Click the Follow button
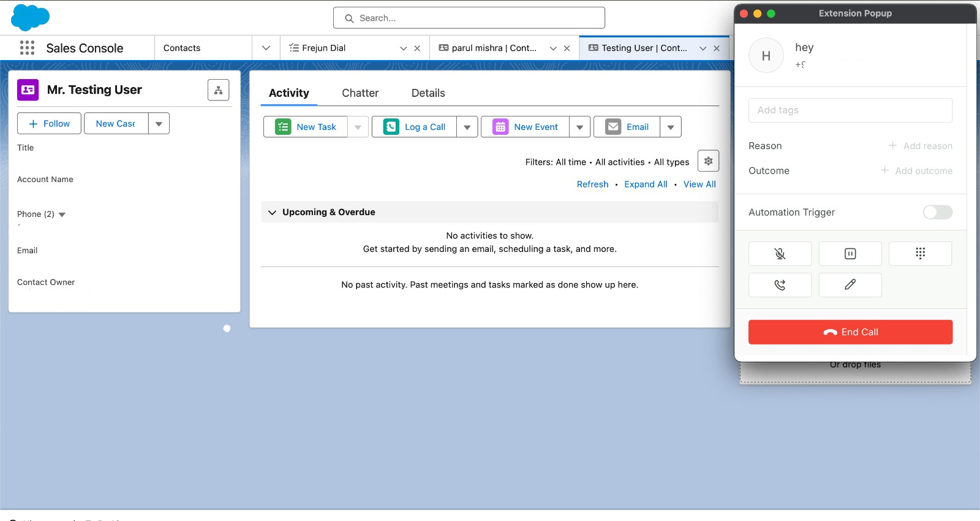This screenshot has height=521, width=980. tap(49, 124)
